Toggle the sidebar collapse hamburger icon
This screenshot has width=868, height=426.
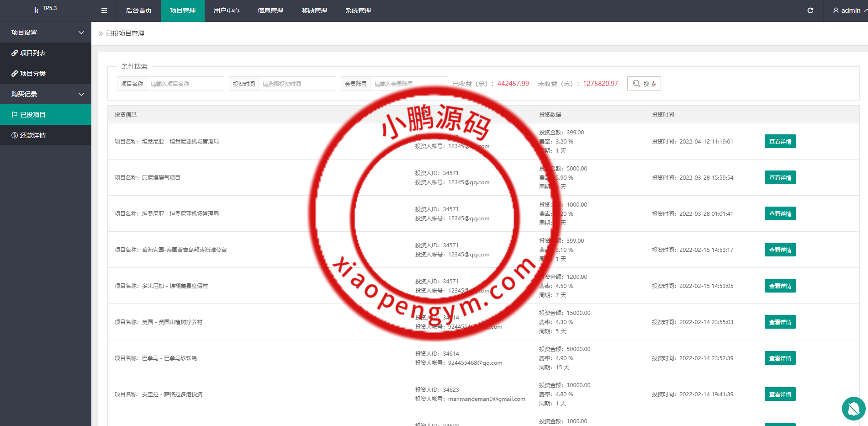point(104,11)
